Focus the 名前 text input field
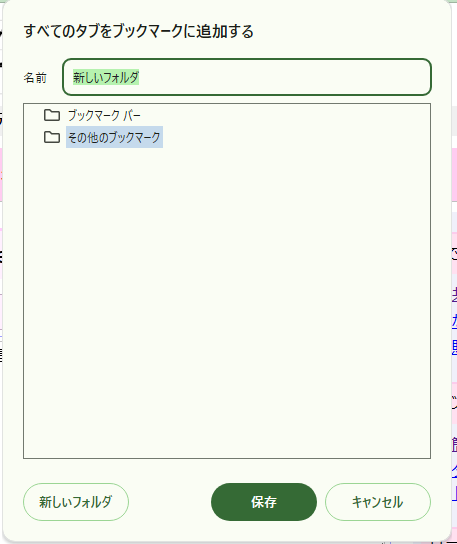 coord(247,77)
